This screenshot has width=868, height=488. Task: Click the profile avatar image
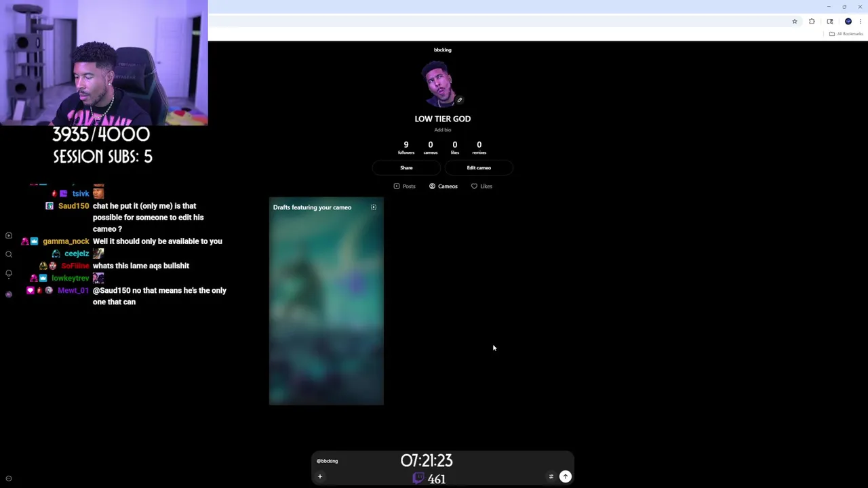pyautogui.click(x=441, y=85)
